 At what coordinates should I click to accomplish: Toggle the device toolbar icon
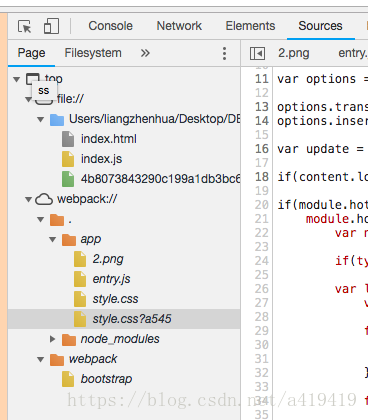51,26
